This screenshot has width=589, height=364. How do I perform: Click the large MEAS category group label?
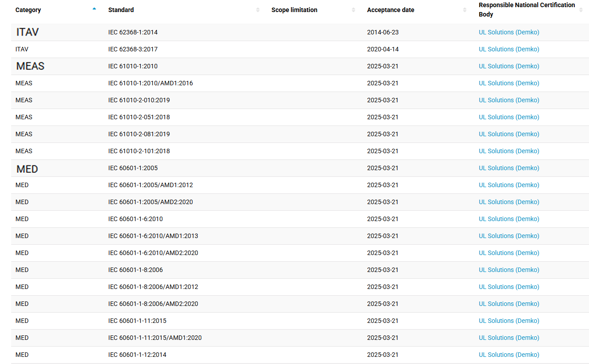[x=30, y=66]
